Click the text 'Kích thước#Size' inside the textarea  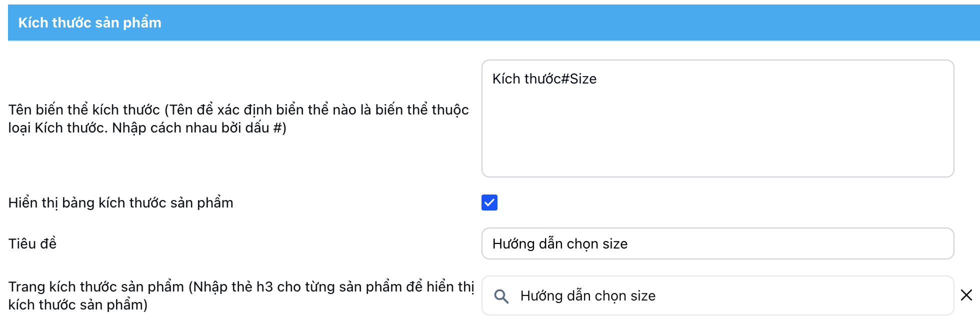544,79
